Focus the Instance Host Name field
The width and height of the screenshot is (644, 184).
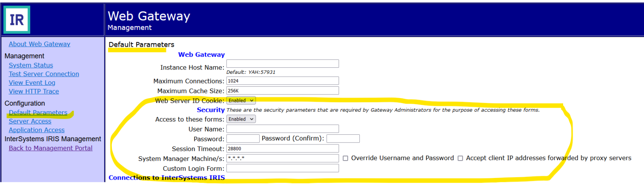(x=283, y=64)
